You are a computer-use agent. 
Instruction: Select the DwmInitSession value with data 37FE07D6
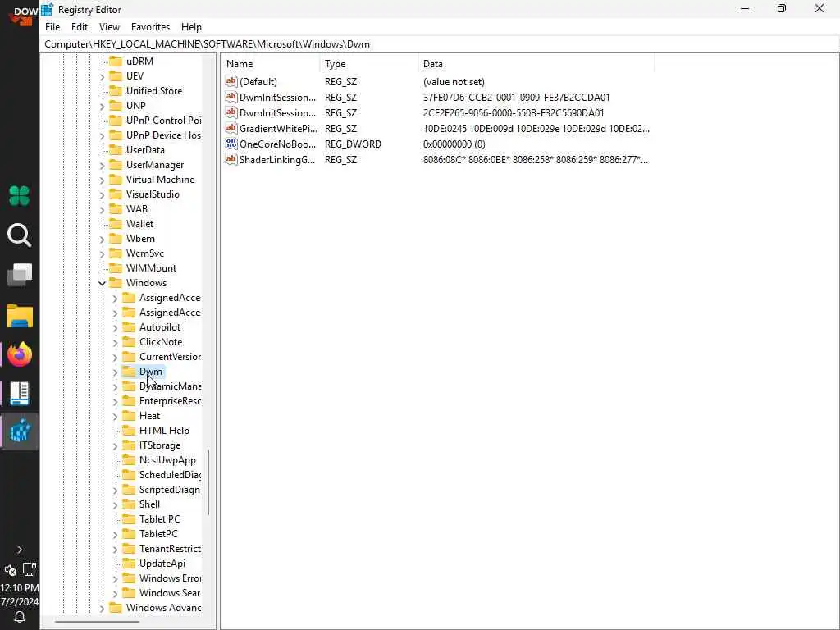277,97
